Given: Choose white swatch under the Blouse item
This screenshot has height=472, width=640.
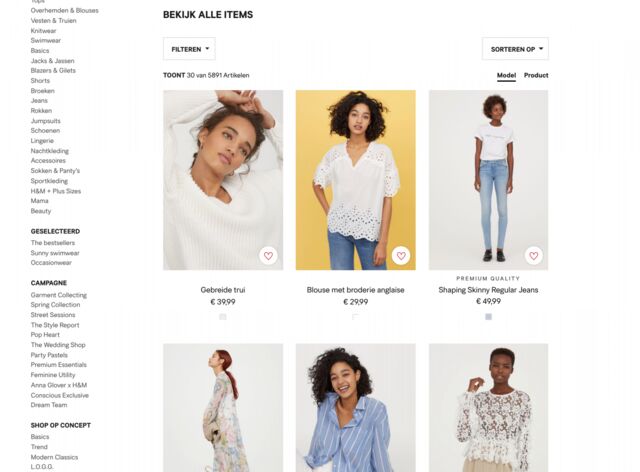Looking at the screenshot, I should coord(355,317).
